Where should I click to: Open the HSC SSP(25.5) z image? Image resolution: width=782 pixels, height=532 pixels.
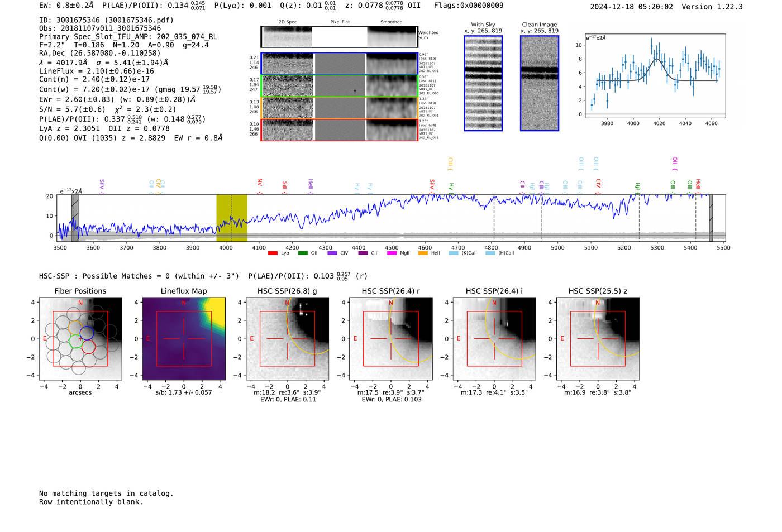(598, 339)
